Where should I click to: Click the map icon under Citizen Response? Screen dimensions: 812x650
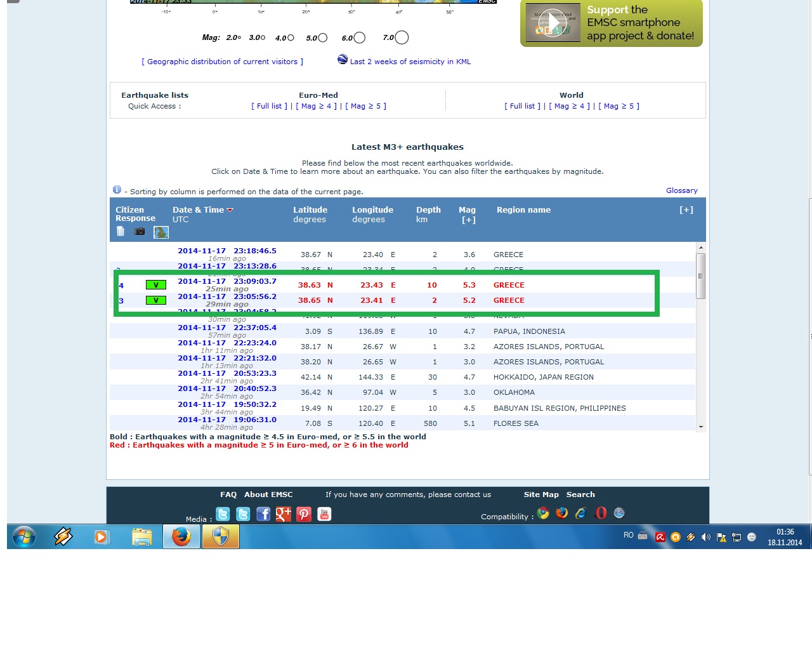pyautogui.click(x=161, y=232)
